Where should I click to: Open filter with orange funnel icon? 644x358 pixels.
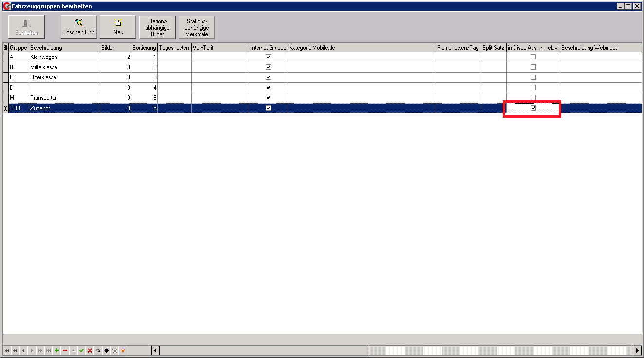point(123,350)
